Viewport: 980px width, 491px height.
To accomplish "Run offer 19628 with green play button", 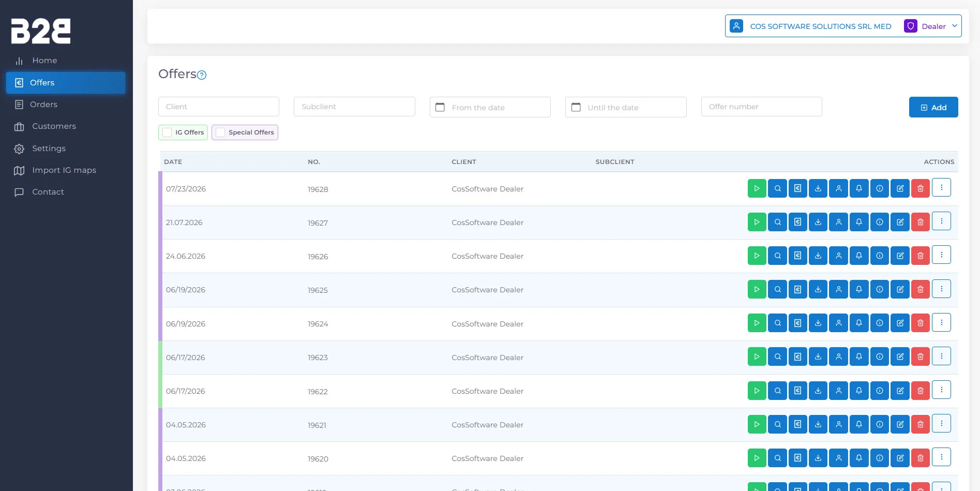I will click(757, 188).
